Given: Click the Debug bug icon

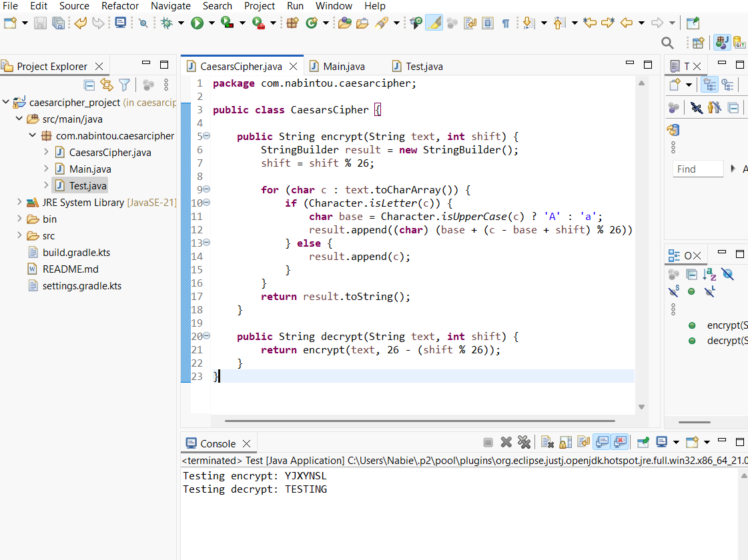Looking at the screenshot, I should point(167,23).
